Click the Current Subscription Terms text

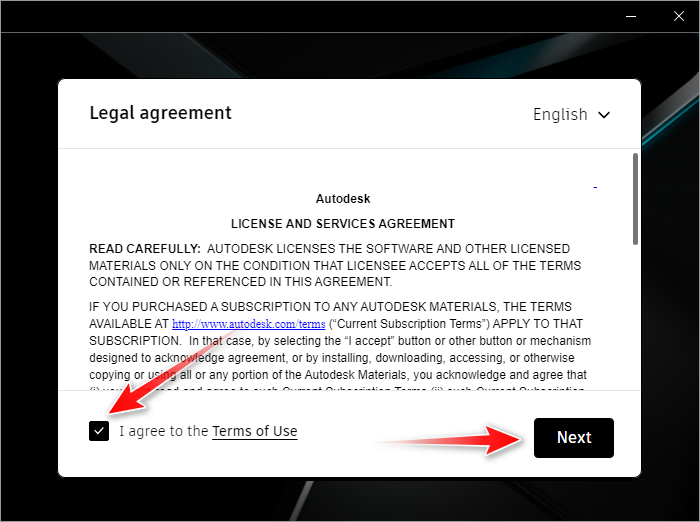409,324
